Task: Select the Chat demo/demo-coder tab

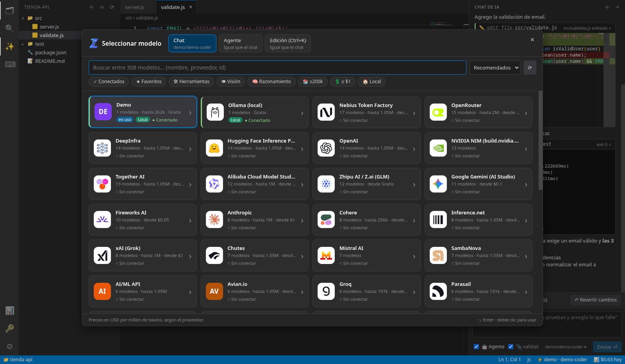Action: (x=192, y=43)
